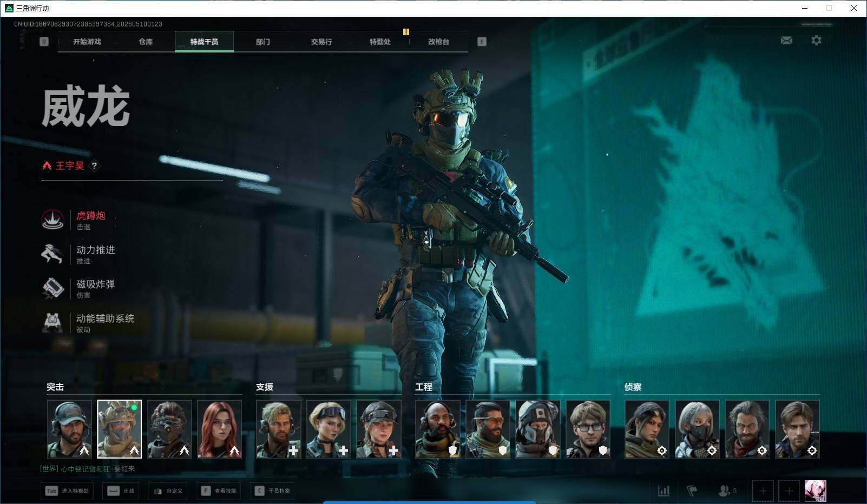Viewport: 867px width, 504px height.
Task: Click the 查看技能 button
Action: 219,491
